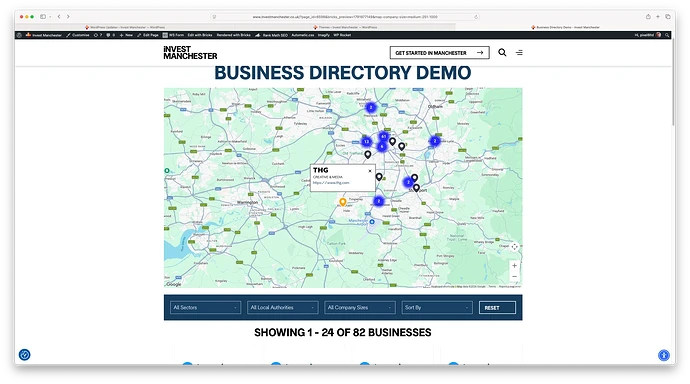Click 'Showing 1 - 24 of 82 Businesses' heading

(x=343, y=332)
